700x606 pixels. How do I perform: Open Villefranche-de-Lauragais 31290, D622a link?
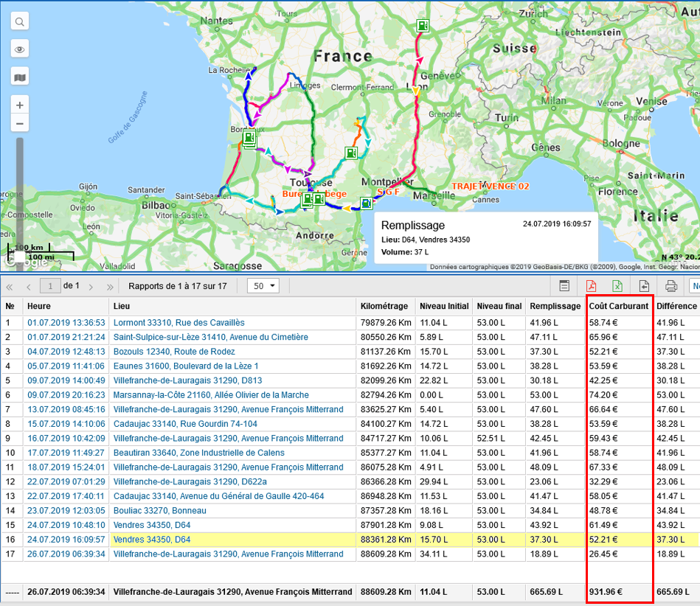(x=190, y=482)
